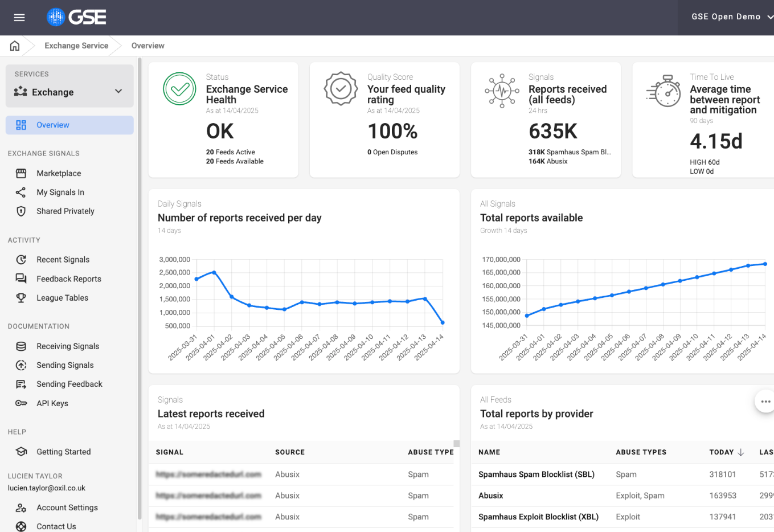This screenshot has width=774, height=532.
Task: Open My Signals In
Action: (60, 193)
